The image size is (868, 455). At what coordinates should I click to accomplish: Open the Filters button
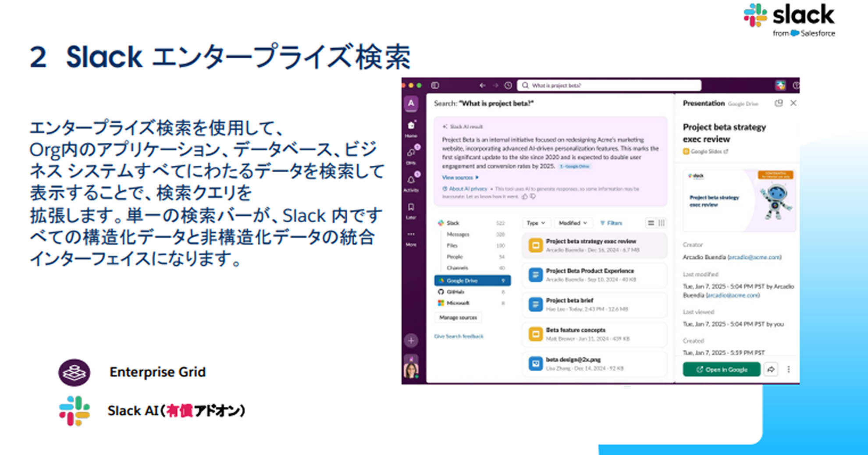point(611,223)
